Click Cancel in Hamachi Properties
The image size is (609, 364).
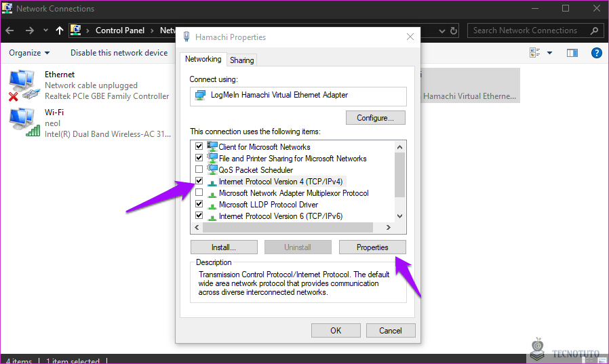click(391, 331)
